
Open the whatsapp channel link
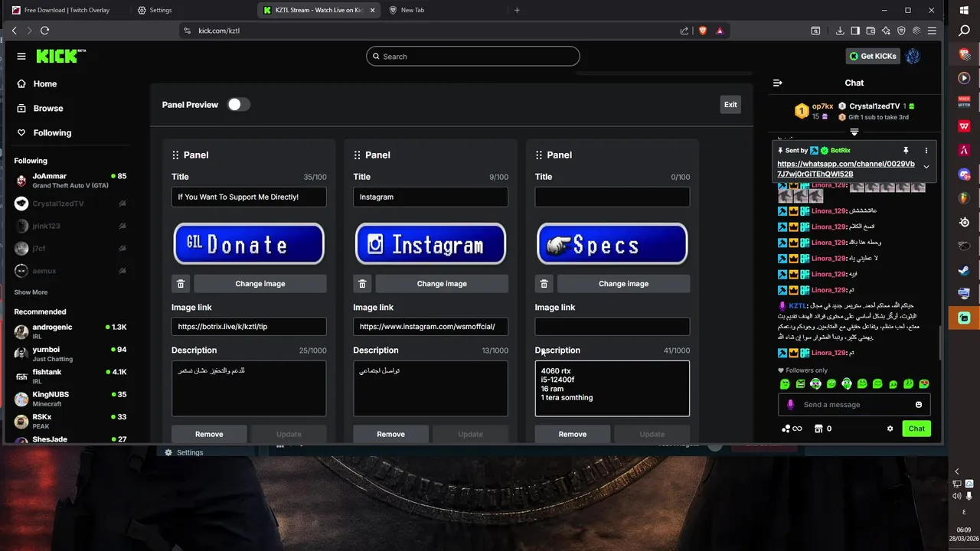click(845, 169)
